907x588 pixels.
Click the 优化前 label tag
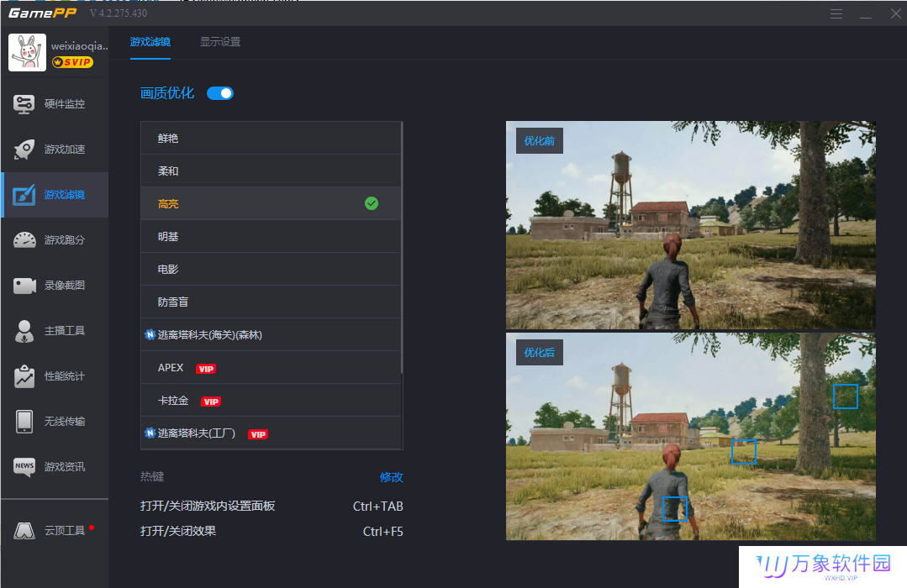(539, 141)
